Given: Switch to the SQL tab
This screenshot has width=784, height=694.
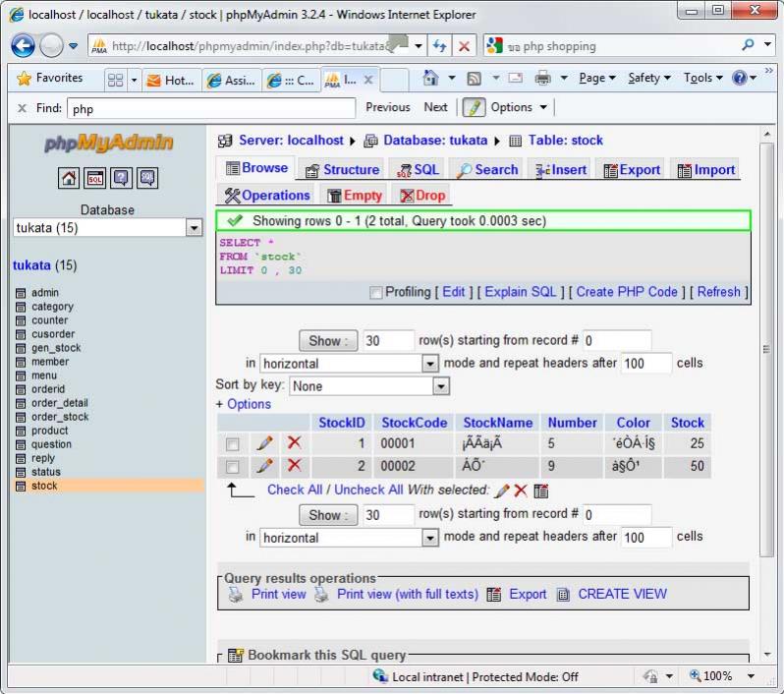Looking at the screenshot, I should tap(418, 170).
